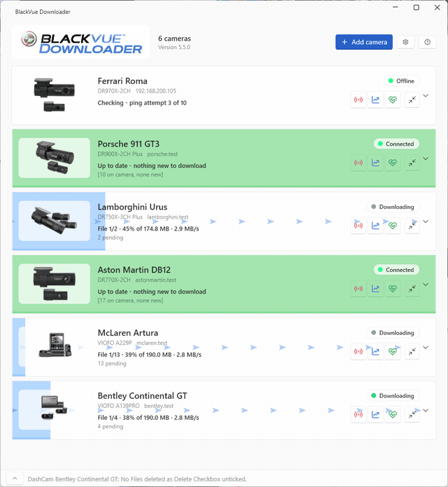Open the chart icon for Porsche 911 GT3

(x=375, y=163)
